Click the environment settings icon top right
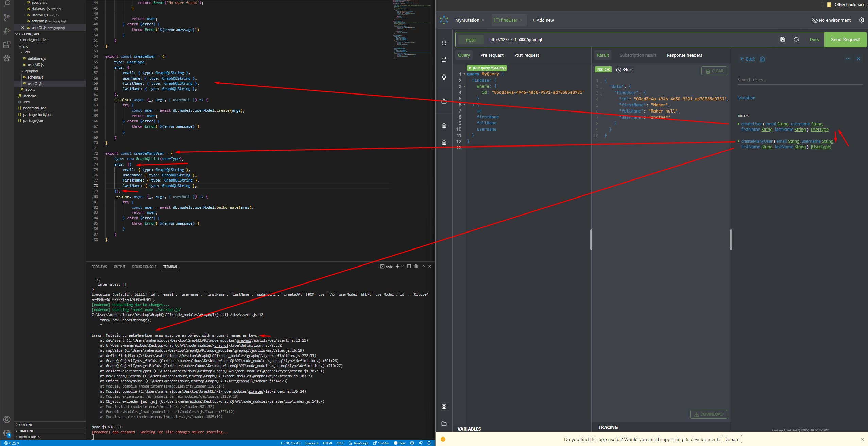The image size is (868, 446). [x=862, y=20]
